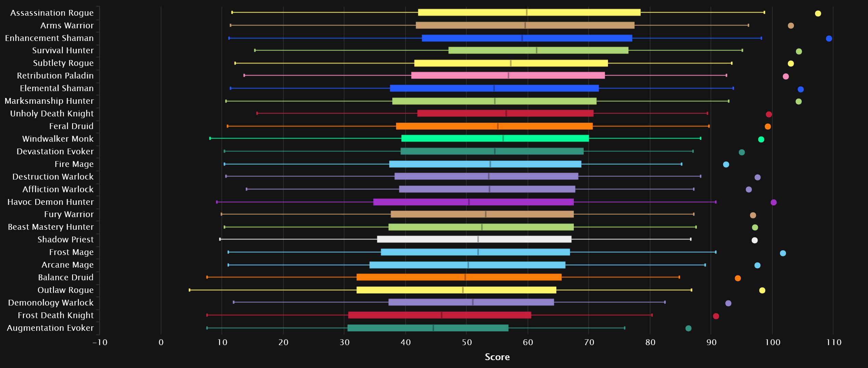Select the Balance Druid orange outlier dot
Image resolution: width=868 pixels, height=368 pixels.
tap(738, 278)
